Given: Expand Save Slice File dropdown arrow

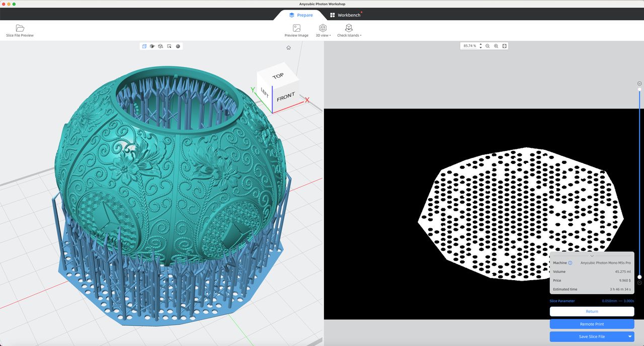Looking at the screenshot, I should pyautogui.click(x=629, y=336).
